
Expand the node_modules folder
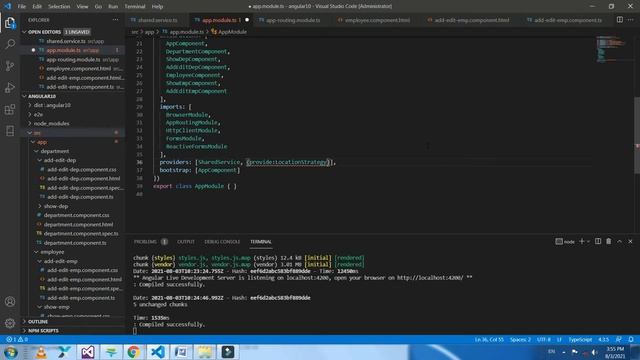pos(51,123)
